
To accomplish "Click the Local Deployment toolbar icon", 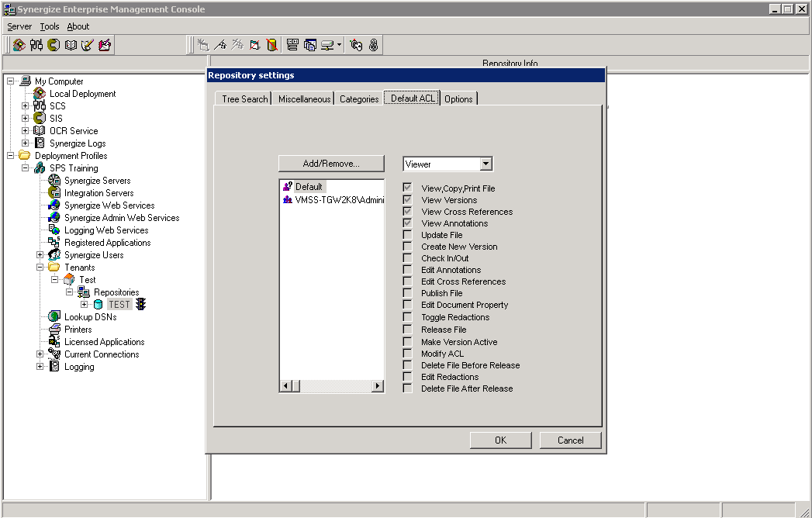I will click(19, 45).
